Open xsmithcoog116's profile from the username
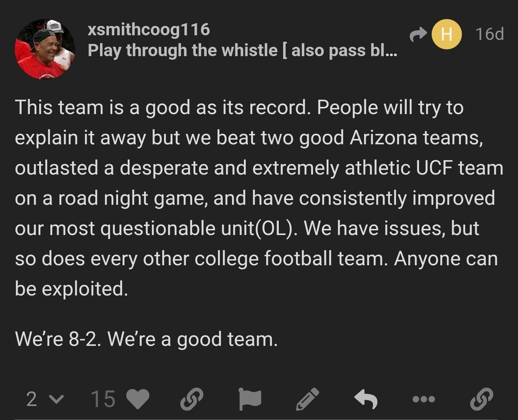 click(149, 29)
